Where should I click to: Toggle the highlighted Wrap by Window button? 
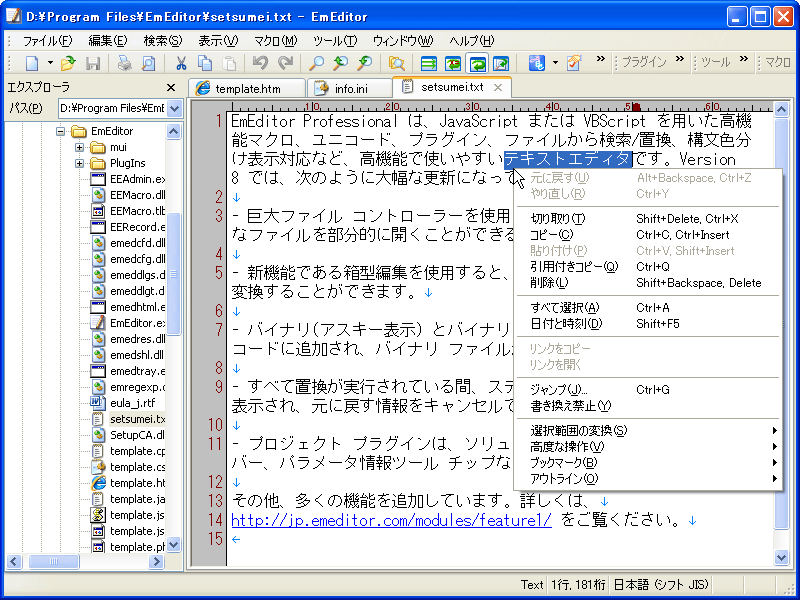coord(478,63)
